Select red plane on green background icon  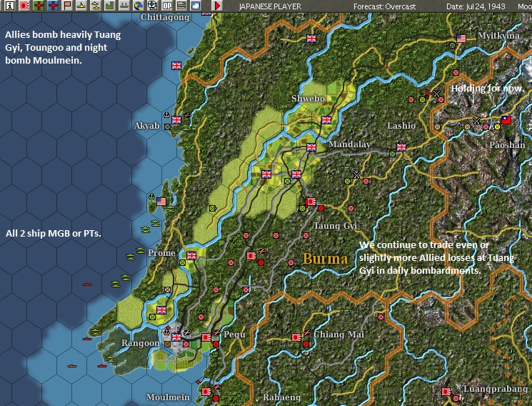click(x=39, y=6)
